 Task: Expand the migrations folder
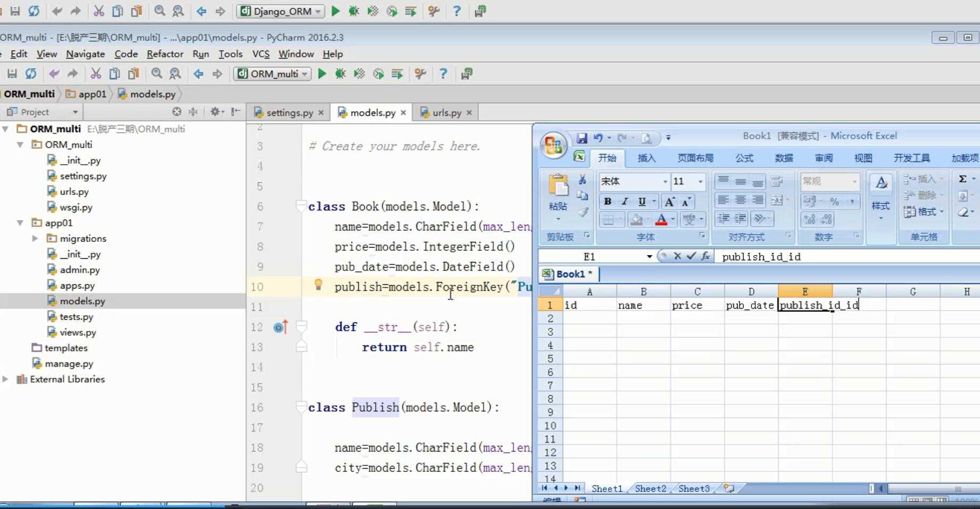[35, 238]
